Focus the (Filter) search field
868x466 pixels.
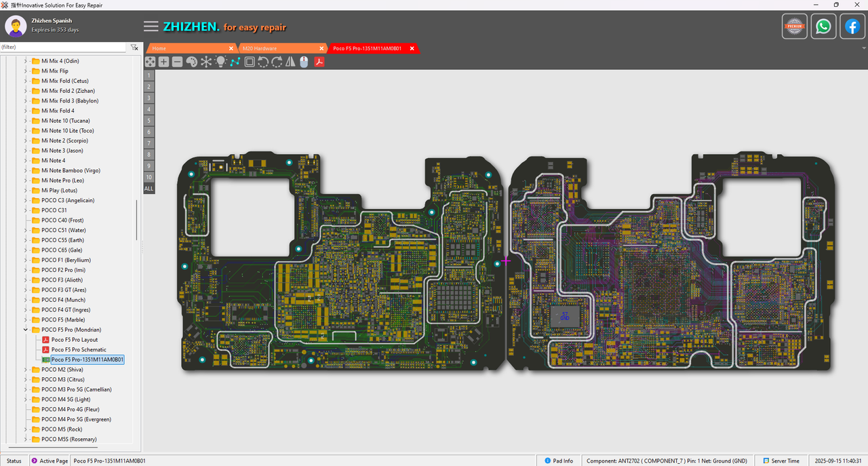click(x=63, y=47)
